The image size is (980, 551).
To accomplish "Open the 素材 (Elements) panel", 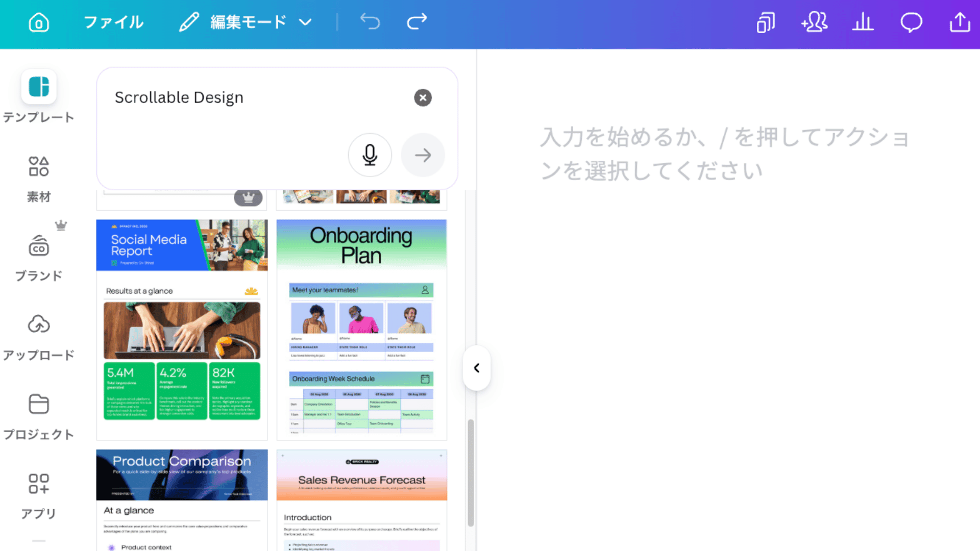I will 38,176.
